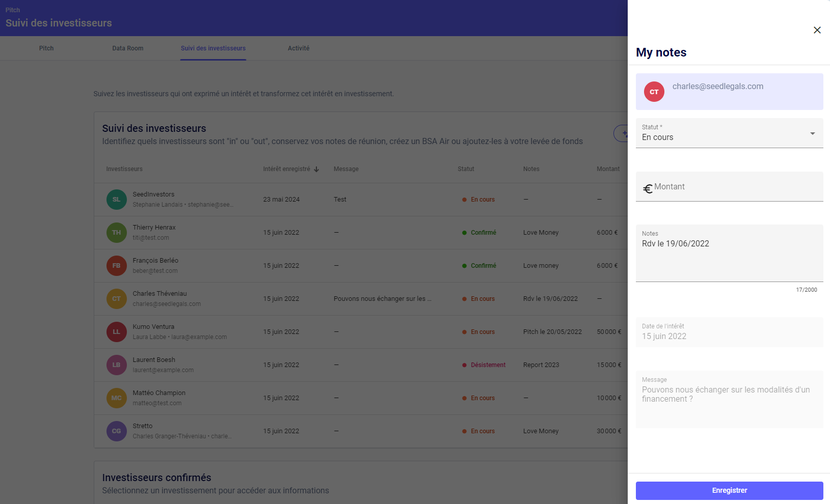Go to the Pitch tab
Viewport: 830px width, 504px height.
(x=46, y=48)
